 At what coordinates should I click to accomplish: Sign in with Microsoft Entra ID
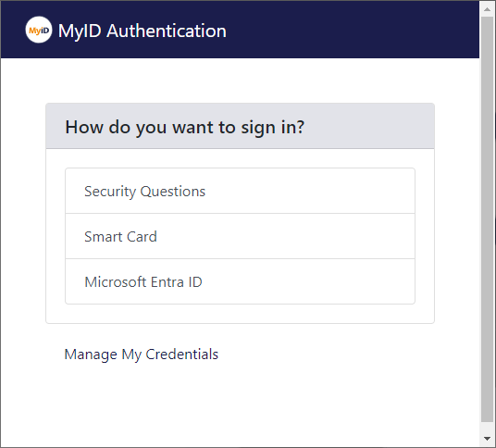240,281
